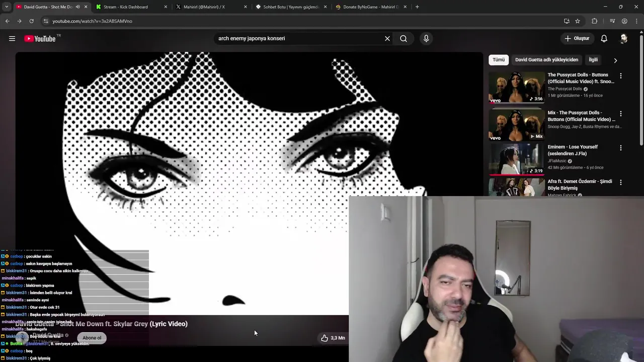Open three-dot menu for Afra ft. Demet Özdemir

tap(621, 183)
